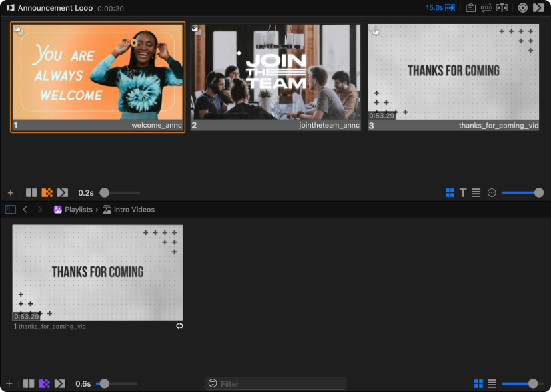Toggle the loop arrows icon in the top toolbar
Viewport: 551px width, 392px height.
[x=486, y=8]
